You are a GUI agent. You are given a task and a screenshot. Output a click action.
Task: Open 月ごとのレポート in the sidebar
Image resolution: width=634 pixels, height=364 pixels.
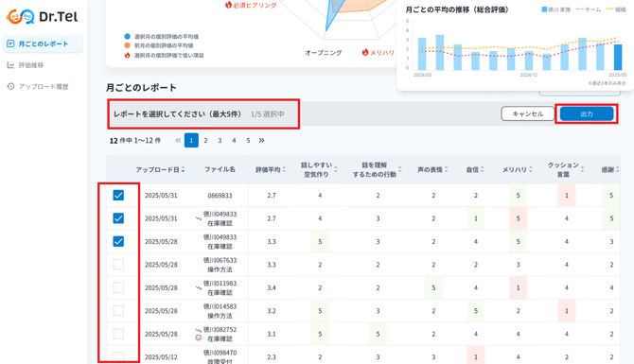pos(43,43)
